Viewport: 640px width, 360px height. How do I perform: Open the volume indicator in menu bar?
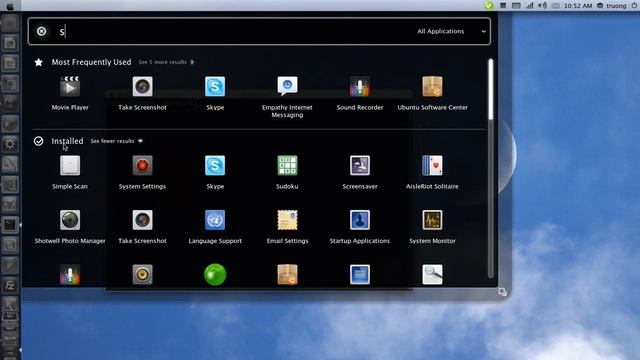(542, 6)
